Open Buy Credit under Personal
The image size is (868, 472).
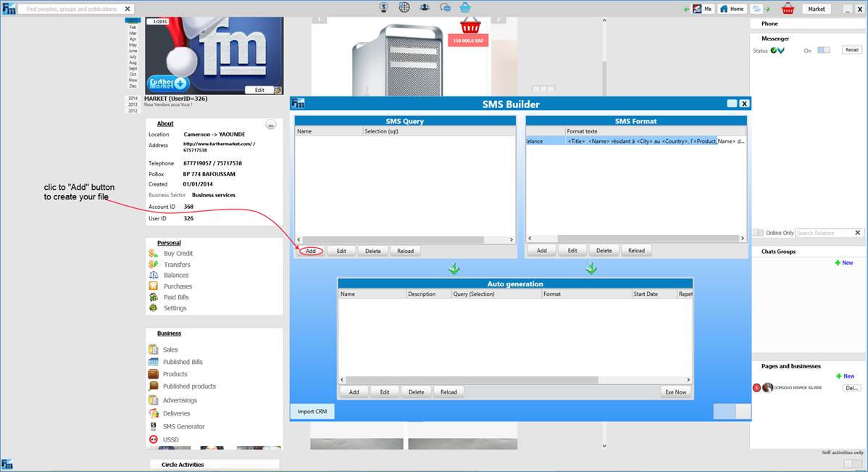click(178, 253)
